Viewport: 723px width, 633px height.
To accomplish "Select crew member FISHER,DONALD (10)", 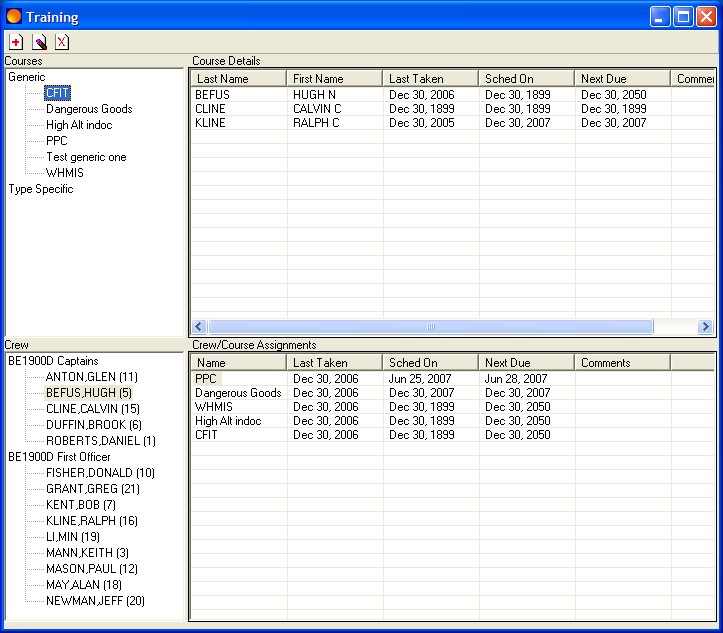I will tap(100, 473).
